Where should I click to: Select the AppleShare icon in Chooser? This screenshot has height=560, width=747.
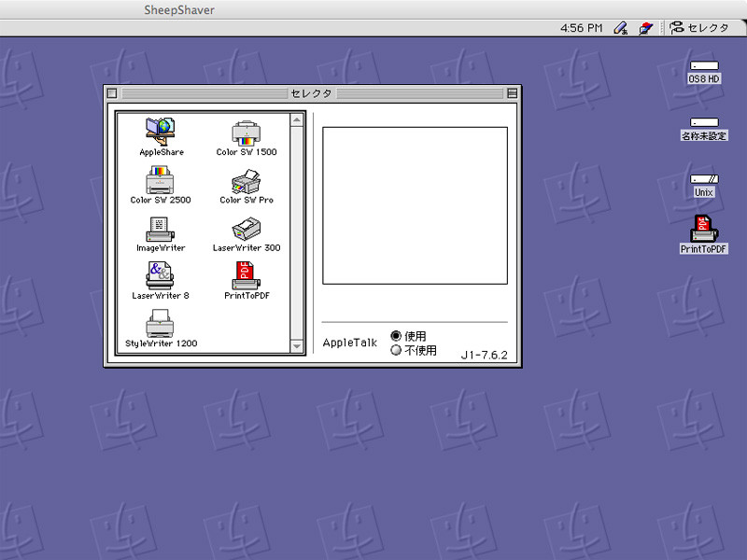click(x=161, y=133)
